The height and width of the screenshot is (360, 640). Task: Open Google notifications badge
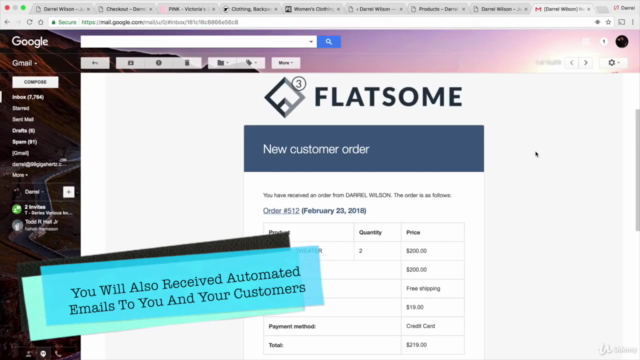(x=604, y=42)
